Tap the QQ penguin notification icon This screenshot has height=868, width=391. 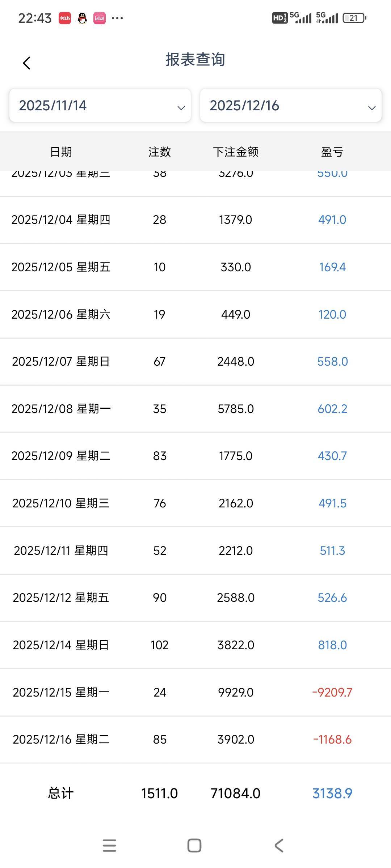(x=82, y=18)
